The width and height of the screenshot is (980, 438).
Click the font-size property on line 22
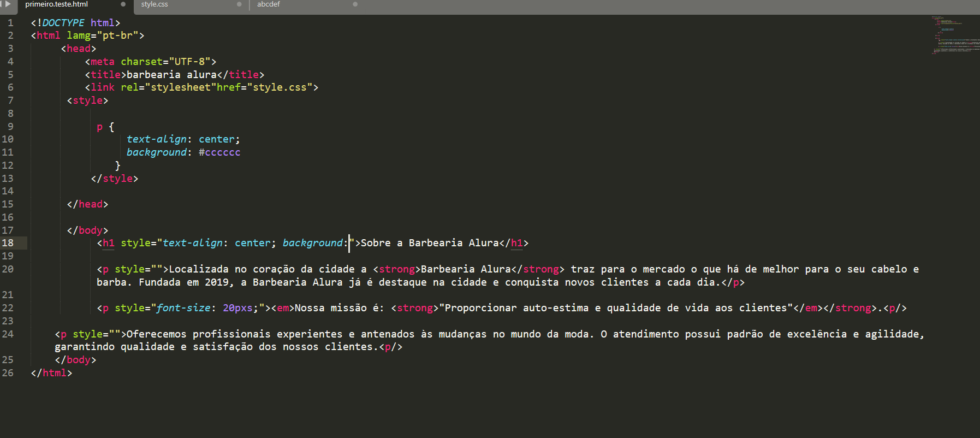click(x=184, y=308)
